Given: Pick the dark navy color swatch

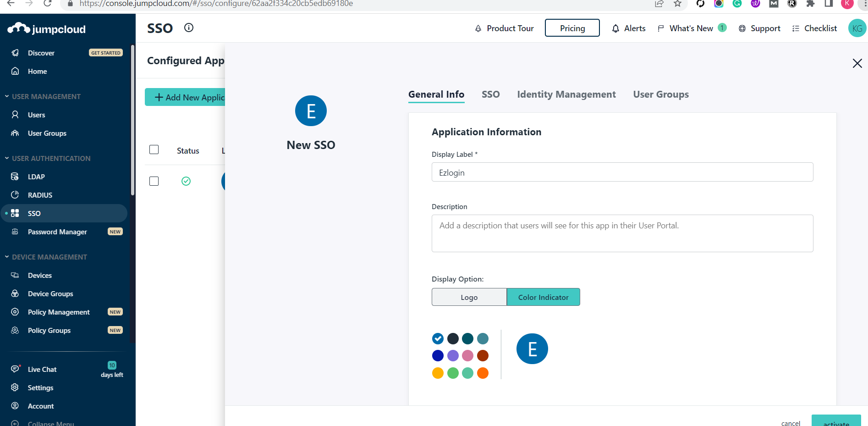Looking at the screenshot, I should 453,338.
